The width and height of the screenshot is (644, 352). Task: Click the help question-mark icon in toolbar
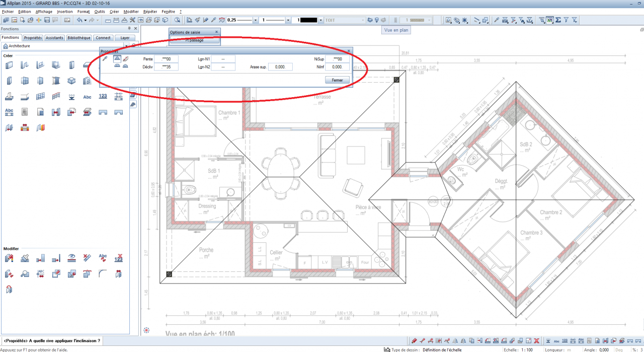pyautogui.click(x=177, y=20)
